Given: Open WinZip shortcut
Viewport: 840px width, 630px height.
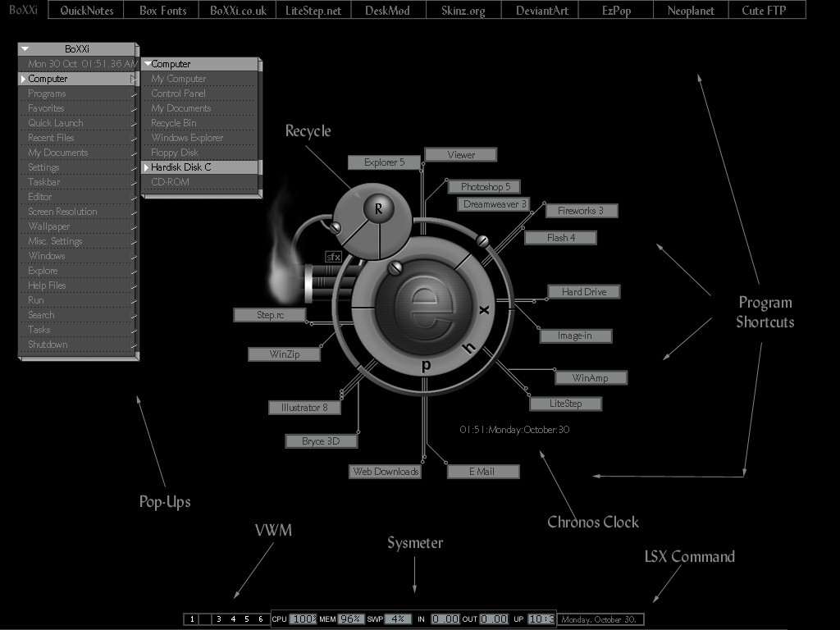Looking at the screenshot, I should coord(285,354).
